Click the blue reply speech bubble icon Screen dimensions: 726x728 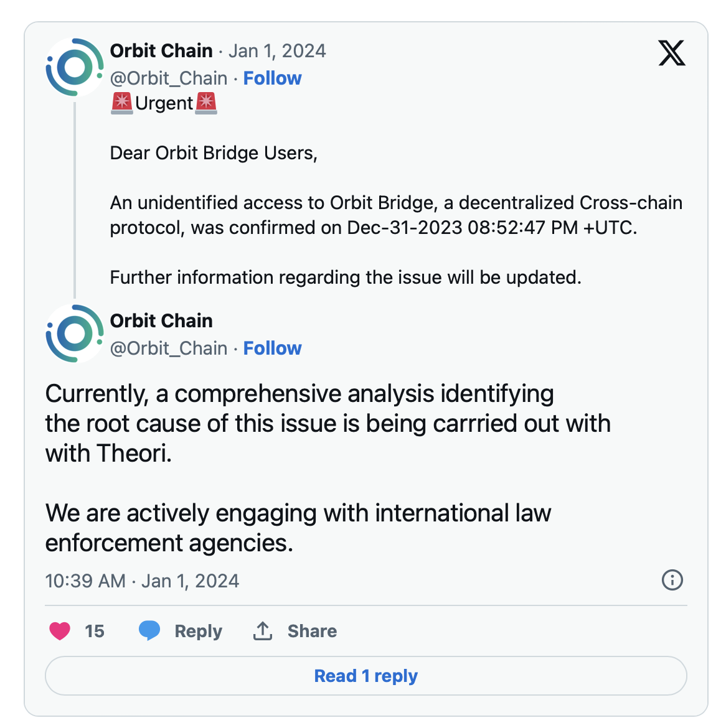click(149, 631)
